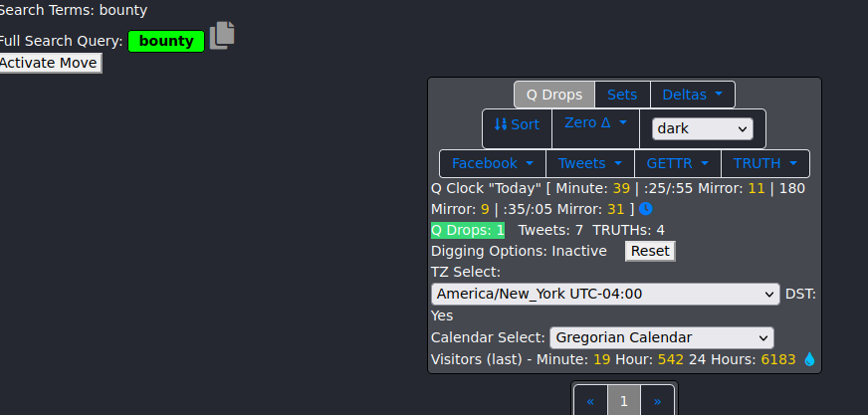Click the Sort button
The width and height of the screenshot is (868, 415).
point(517,124)
